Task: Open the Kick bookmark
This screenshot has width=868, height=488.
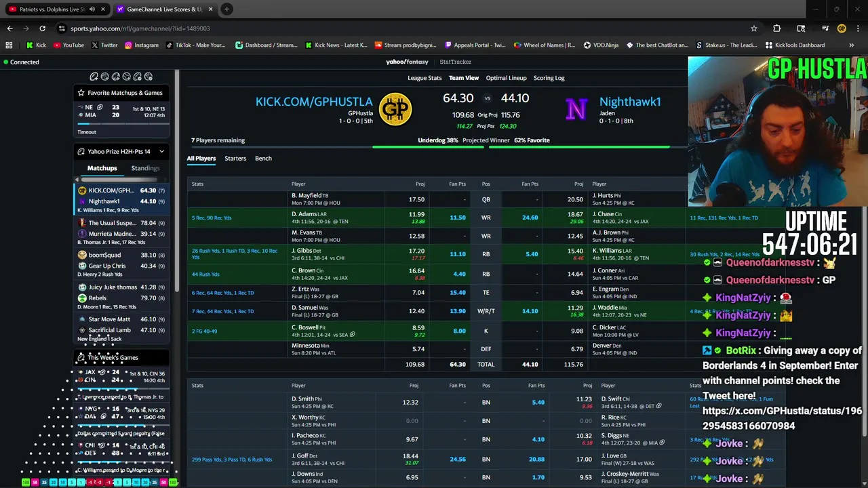Action: click(37, 45)
